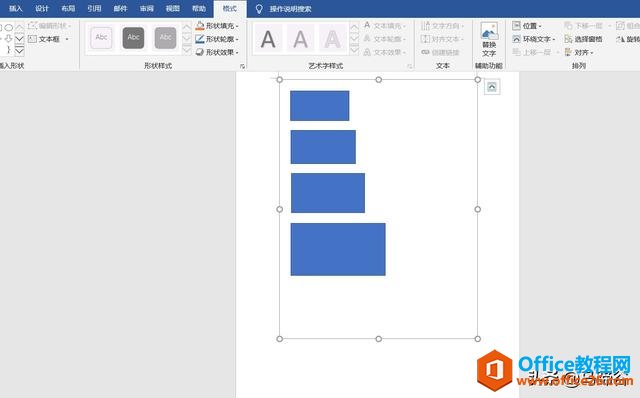Screen dimensions: 640x398
Task: Switch to the 布局 Layout tab
Action: 68,9
